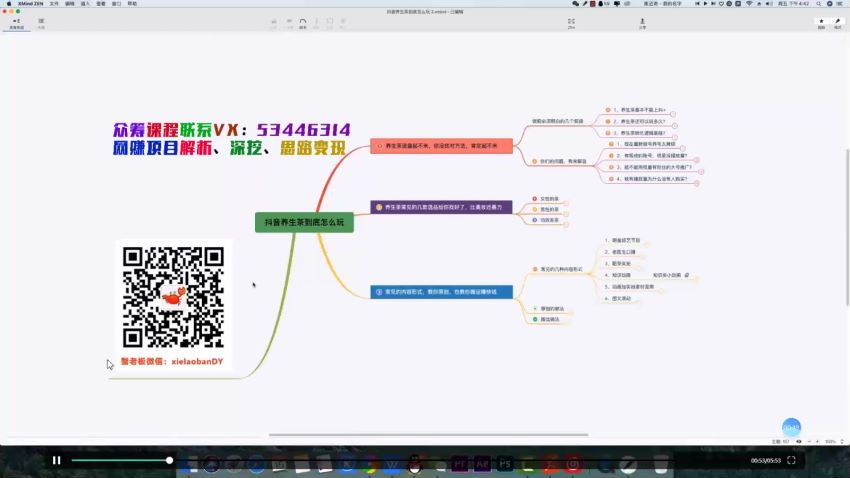Screen dimensions: 850x478
Task: Open Premiere Pro from the Dock
Action: pos(460,464)
